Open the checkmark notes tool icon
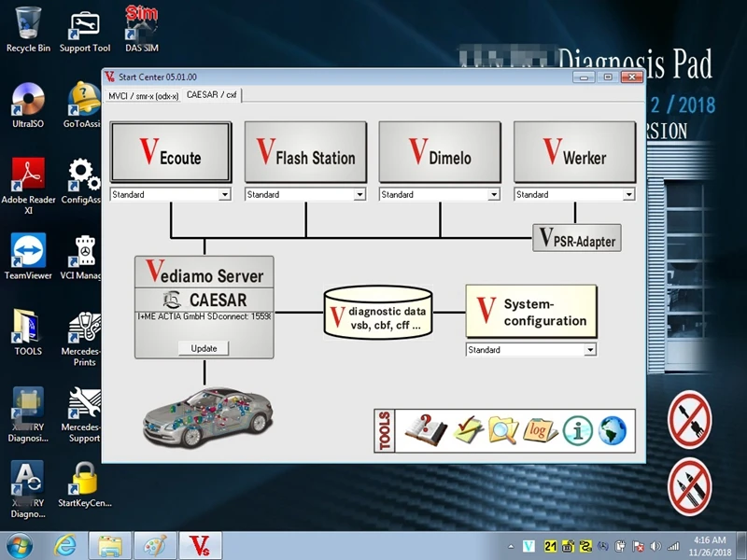The image size is (747, 560). (468, 429)
